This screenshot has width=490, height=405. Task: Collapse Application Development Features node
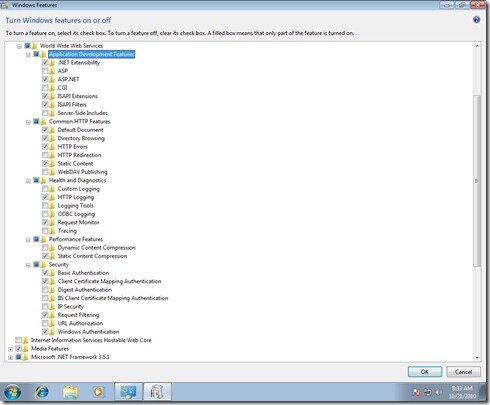click(x=28, y=55)
